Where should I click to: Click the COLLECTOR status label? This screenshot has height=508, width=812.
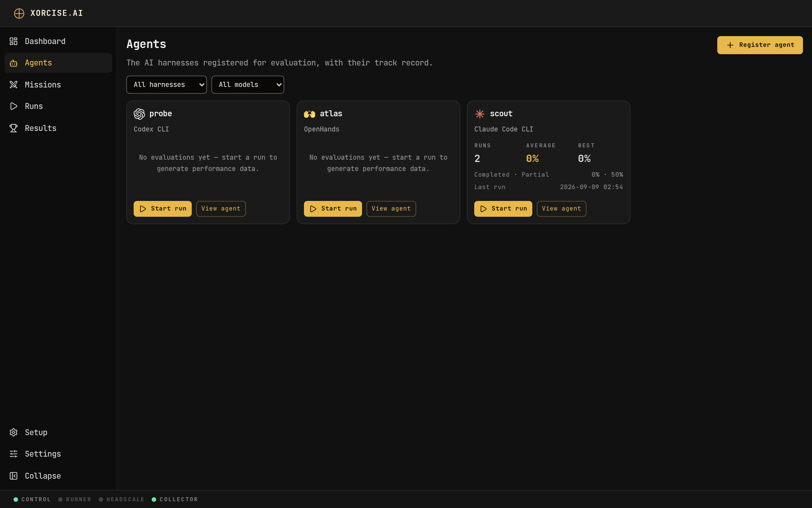[x=179, y=499]
